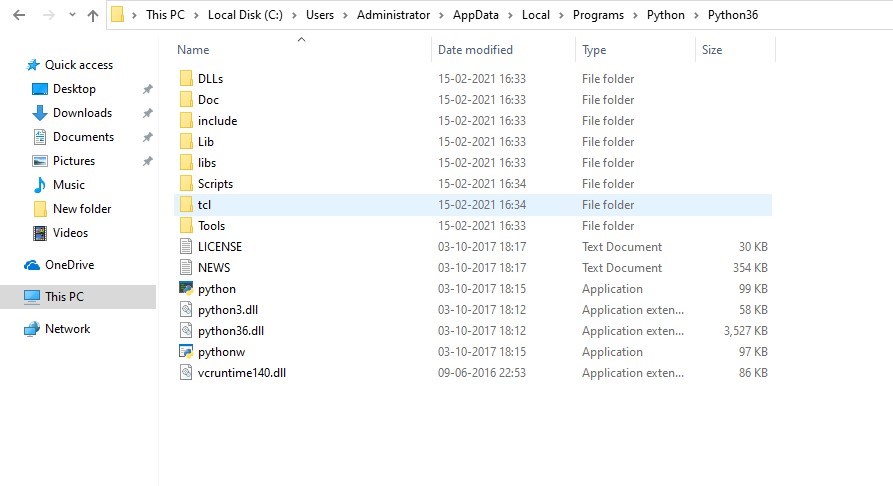
Task: Sort by Date modified column header
Action: click(475, 50)
